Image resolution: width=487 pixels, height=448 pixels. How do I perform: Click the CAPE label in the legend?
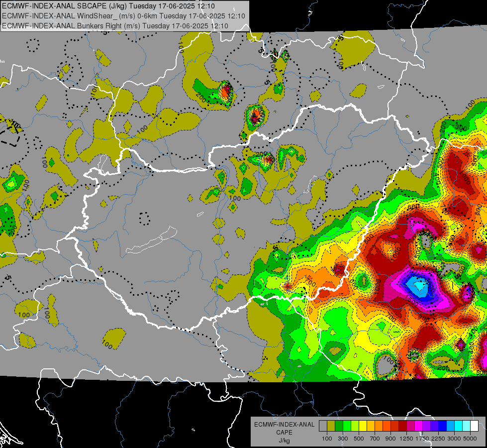(284, 433)
